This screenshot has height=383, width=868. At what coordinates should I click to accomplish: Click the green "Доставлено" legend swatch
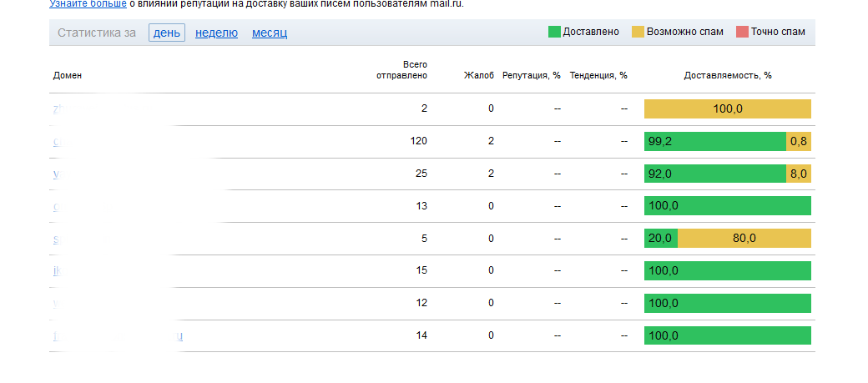click(x=554, y=33)
